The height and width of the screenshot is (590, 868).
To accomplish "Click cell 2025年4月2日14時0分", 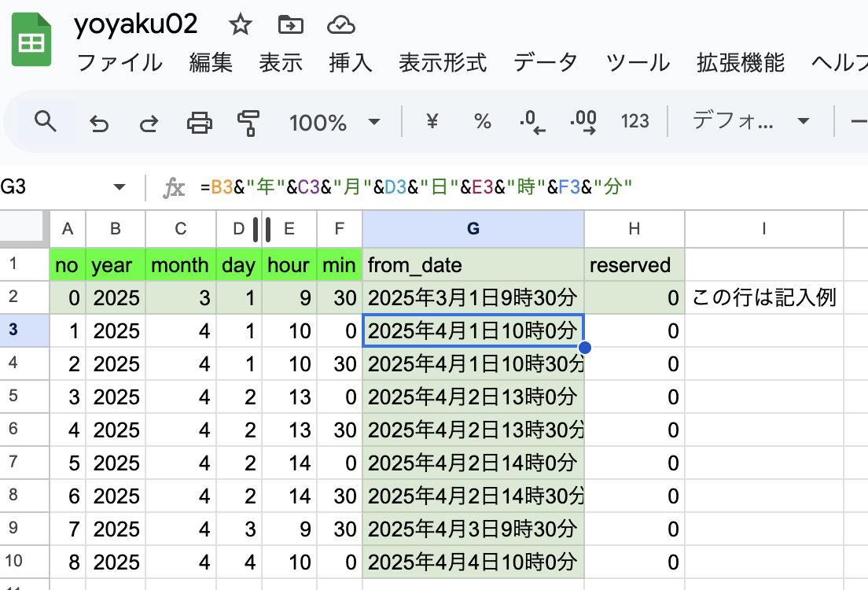I will coord(473,463).
